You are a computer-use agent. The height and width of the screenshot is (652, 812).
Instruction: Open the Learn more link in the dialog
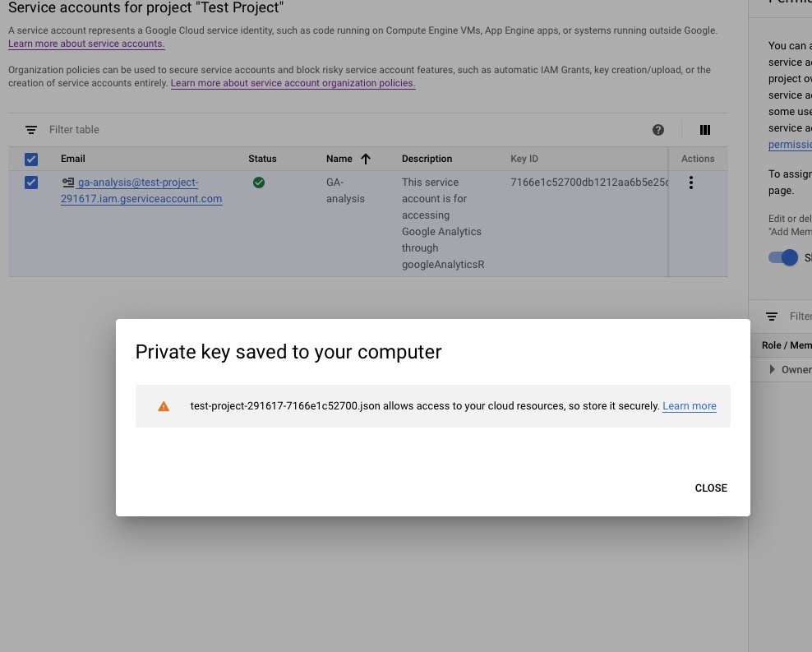[x=689, y=406]
